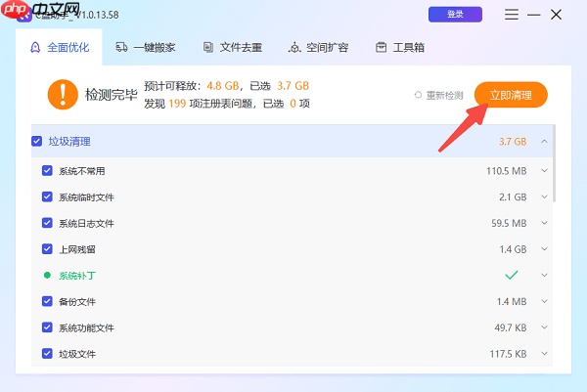587x392 pixels.
Task: Click the 系统补丁 label
Action: (x=77, y=276)
